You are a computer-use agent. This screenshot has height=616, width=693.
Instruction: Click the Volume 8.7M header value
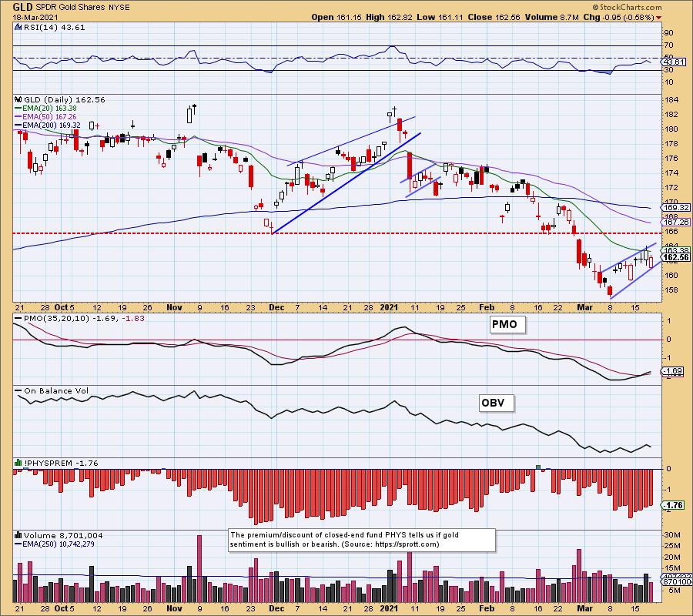(x=551, y=17)
